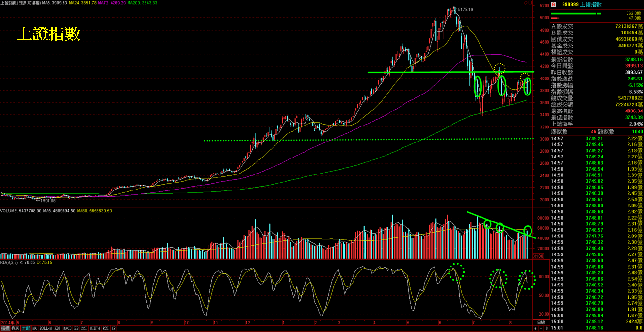
Task: Show the MACD indicator
Action: point(67,328)
